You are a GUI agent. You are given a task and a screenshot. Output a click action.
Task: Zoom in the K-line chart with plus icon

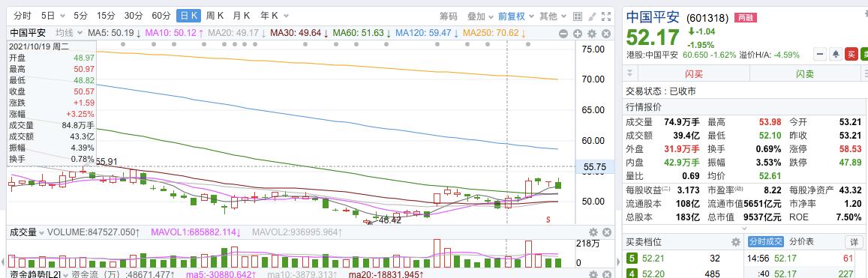click(x=578, y=34)
